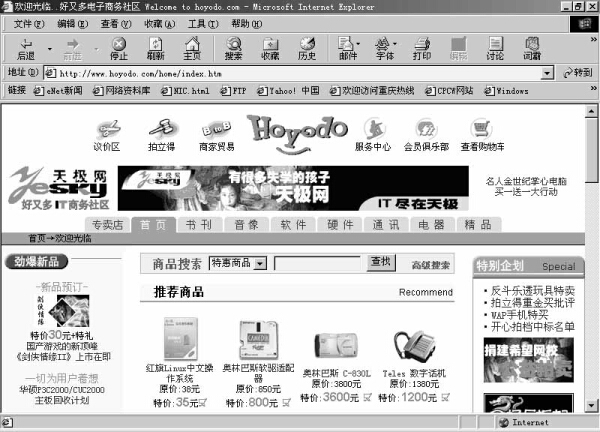Expand the 特惠商品 search category dropdown
Screen dimensions: 600x432
(260, 263)
